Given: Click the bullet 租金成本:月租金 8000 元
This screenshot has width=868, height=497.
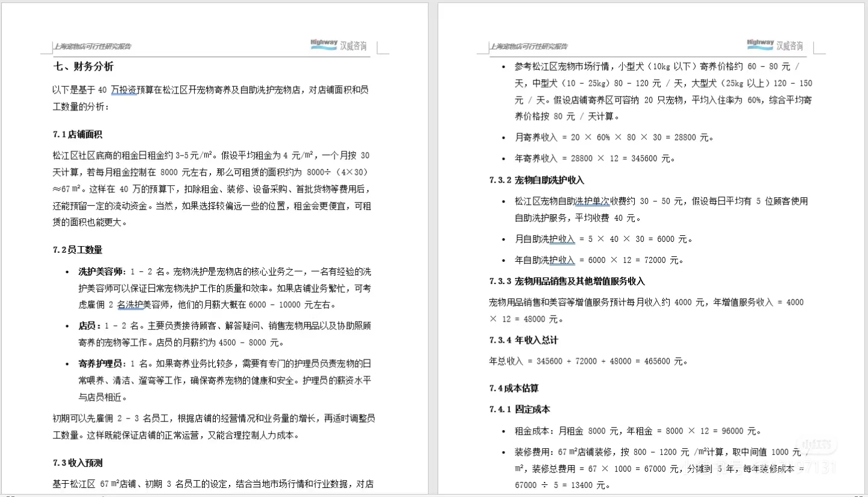Looking at the screenshot, I should [x=638, y=431].
